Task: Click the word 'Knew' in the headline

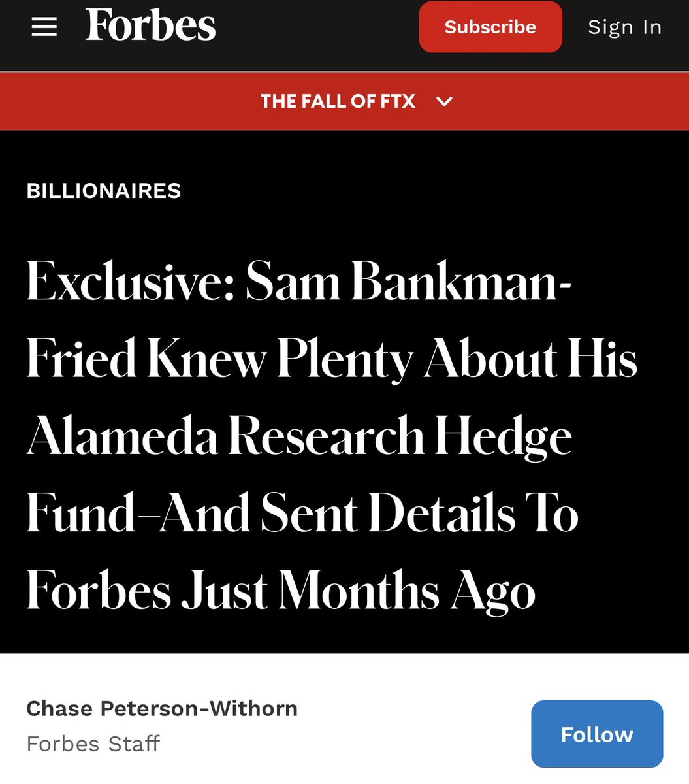Action: (x=206, y=359)
